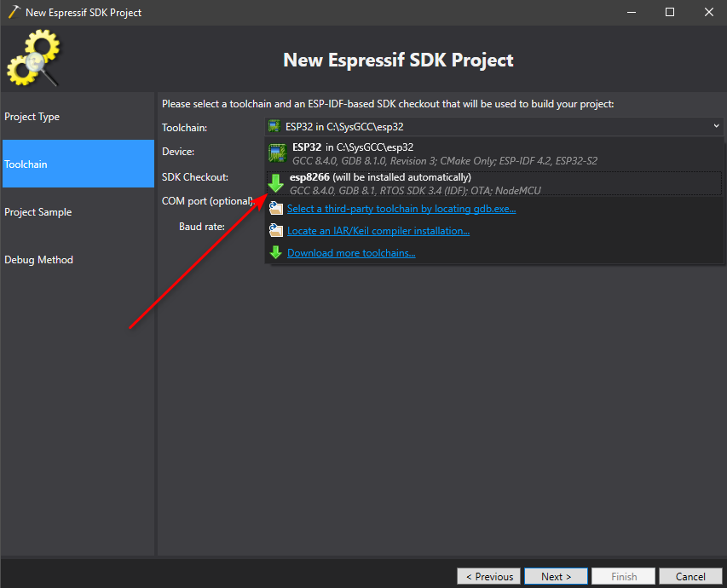Go to the Project Sample wizard page
Viewport: 727px width, 588px height.
(x=78, y=212)
